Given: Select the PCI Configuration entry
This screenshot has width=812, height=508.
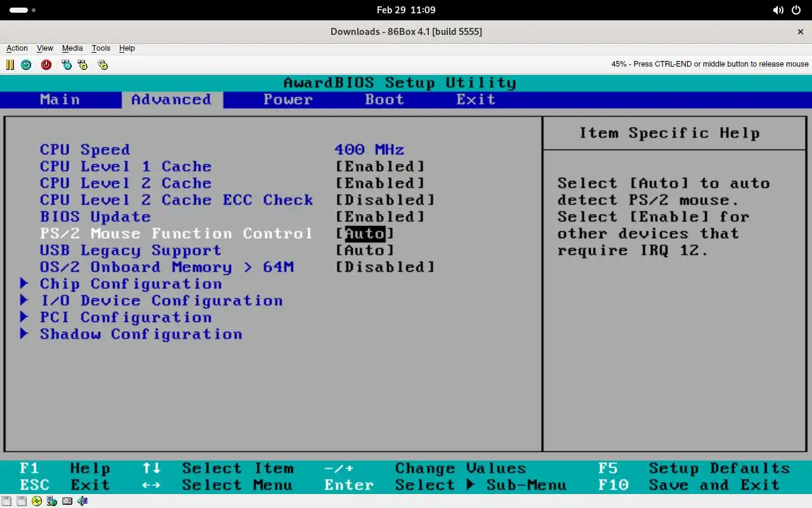Looking at the screenshot, I should pos(126,317).
